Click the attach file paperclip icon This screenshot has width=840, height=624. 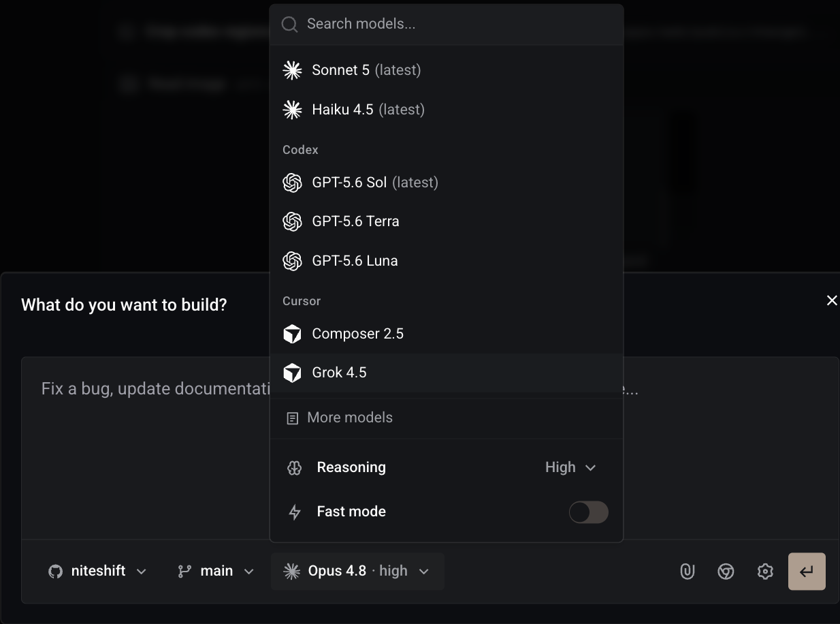[687, 571]
